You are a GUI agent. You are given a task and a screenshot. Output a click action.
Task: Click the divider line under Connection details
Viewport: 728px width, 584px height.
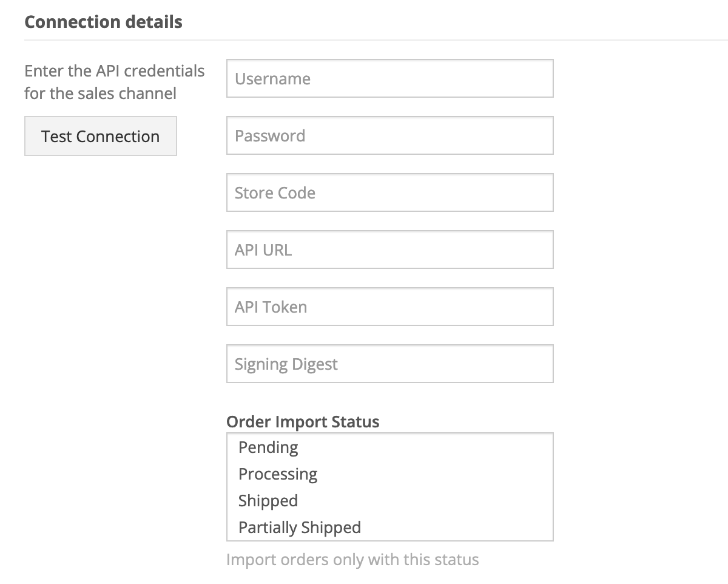point(376,40)
